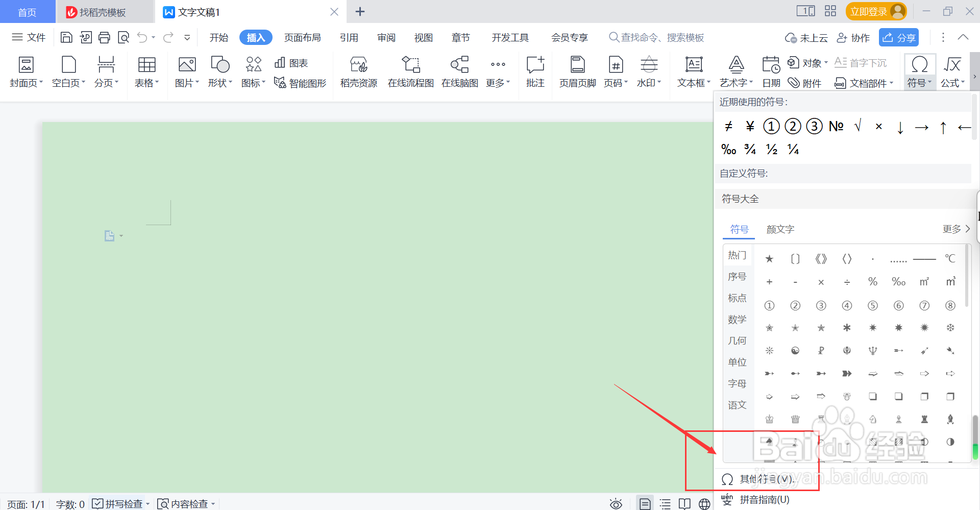Switch to page view in status bar
Viewport: 980px width, 510px height.
[x=645, y=504]
